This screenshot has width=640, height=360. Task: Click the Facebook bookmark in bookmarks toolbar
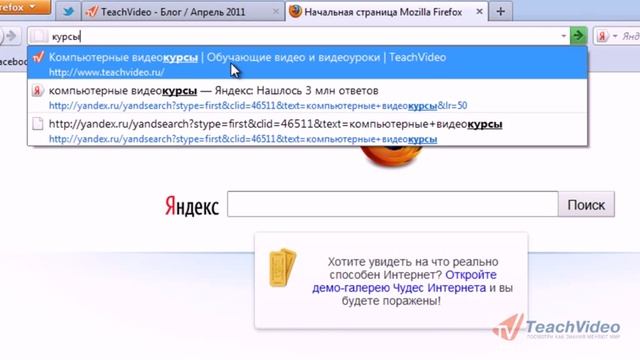(x=13, y=62)
